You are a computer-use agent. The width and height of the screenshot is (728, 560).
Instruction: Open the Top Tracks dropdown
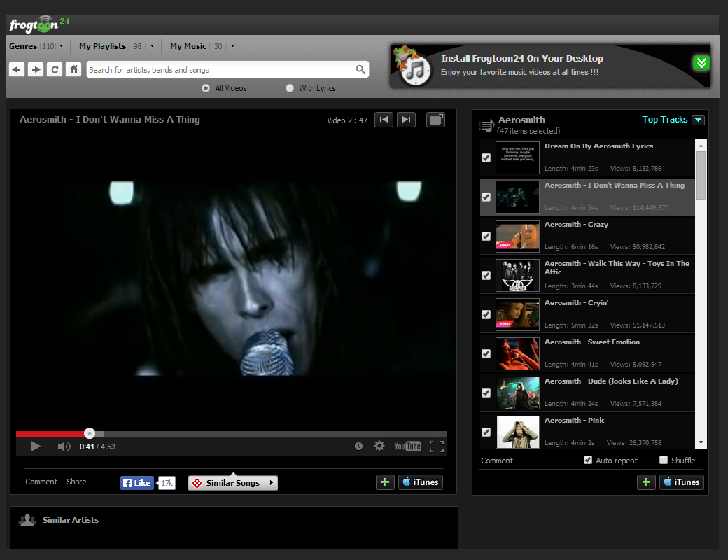(x=697, y=120)
